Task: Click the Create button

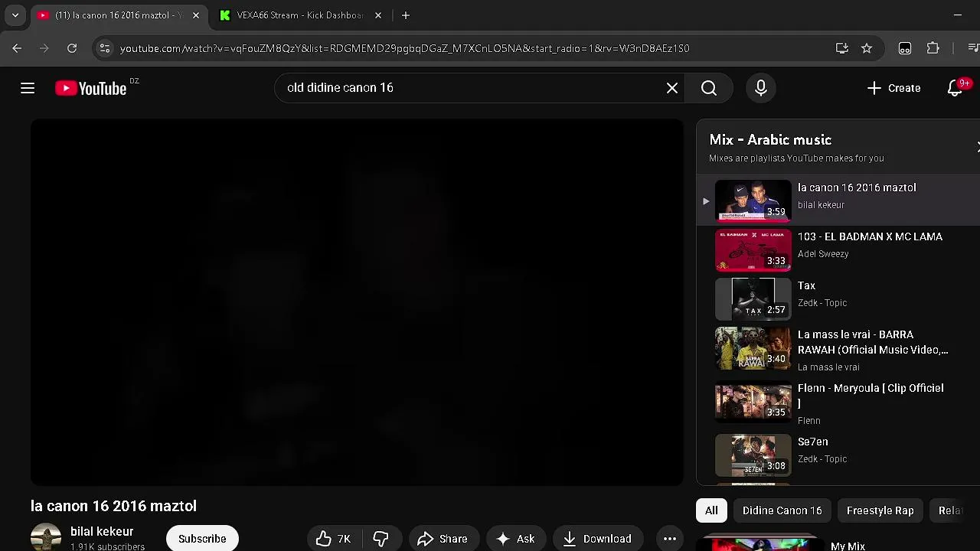Action: click(893, 88)
